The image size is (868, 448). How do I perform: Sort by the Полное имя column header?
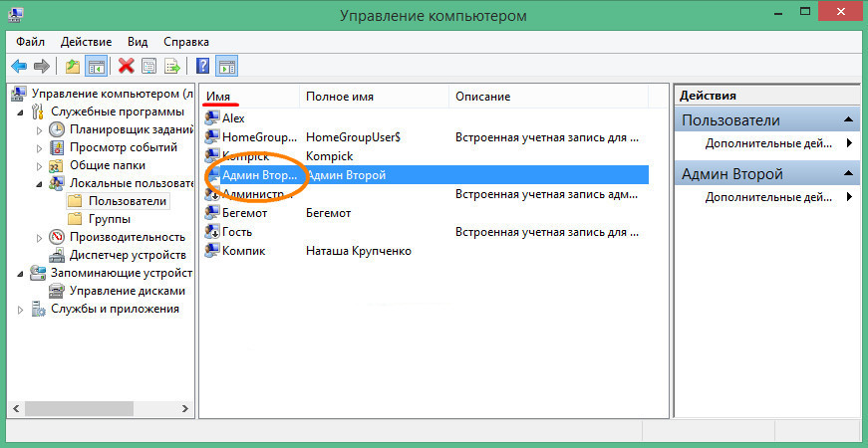point(374,97)
